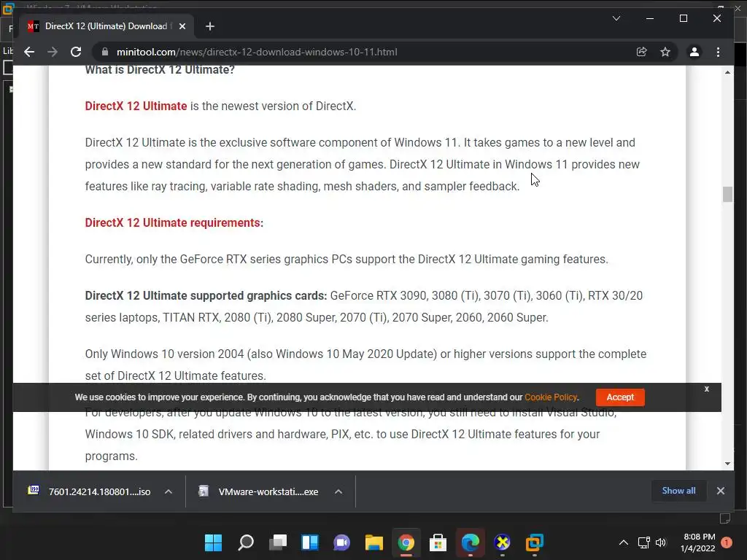Accept the cookies notice
The width and height of the screenshot is (747, 560).
(x=620, y=397)
